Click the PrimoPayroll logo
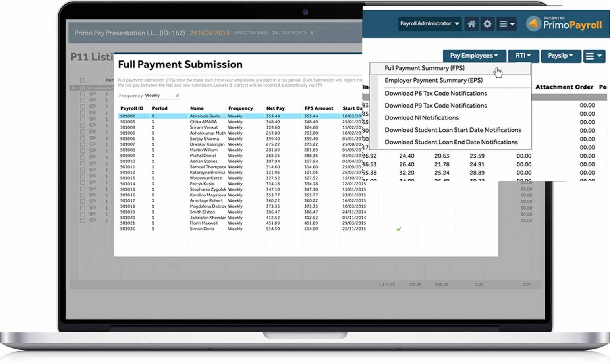The height and width of the screenshot is (364, 610). (x=564, y=24)
